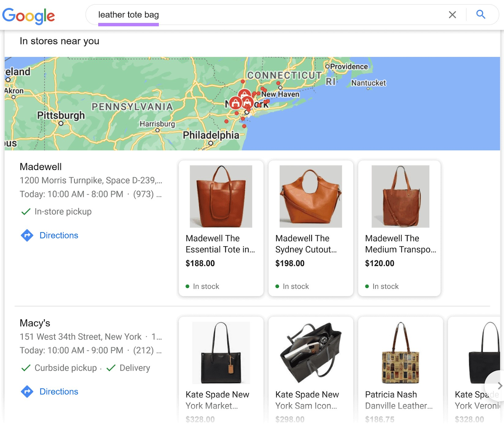504x426 pixels.
Task: Open the Macy's store name
Action: (x=35, y=323)
